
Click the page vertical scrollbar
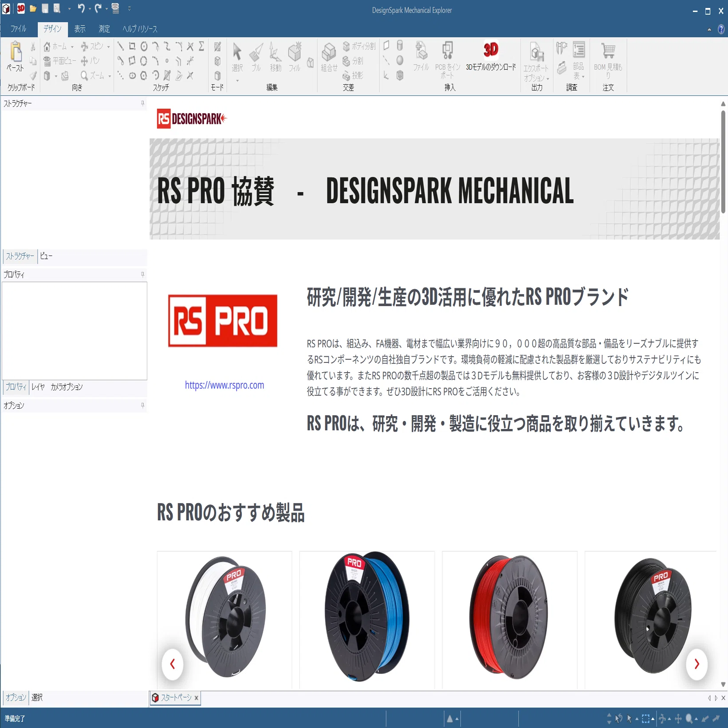click(723, 162)
